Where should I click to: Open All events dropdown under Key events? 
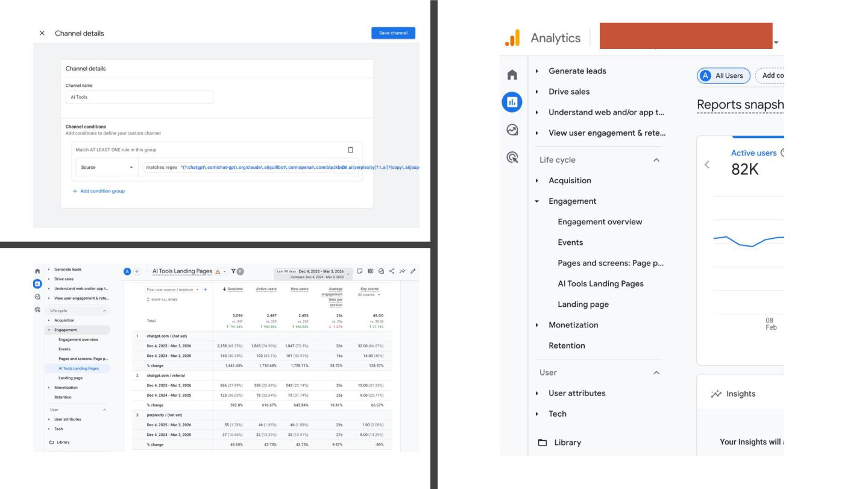pyautogui.click(x=369, y=295)
